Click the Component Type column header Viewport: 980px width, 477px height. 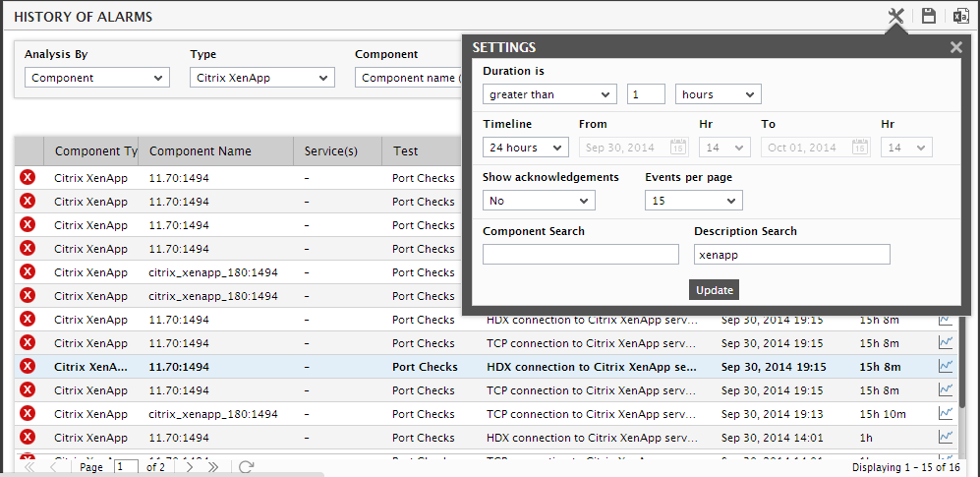91,150
